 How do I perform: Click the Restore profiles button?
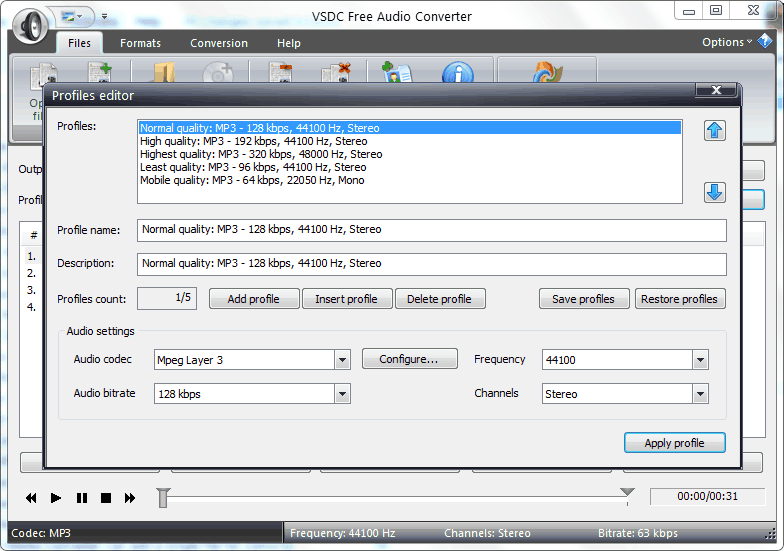tap(680, 299)
